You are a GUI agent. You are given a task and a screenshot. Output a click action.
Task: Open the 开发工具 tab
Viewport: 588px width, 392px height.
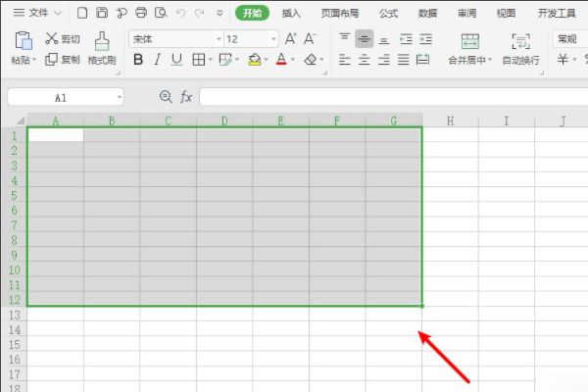pyautogui.click(x=557, y=14)
